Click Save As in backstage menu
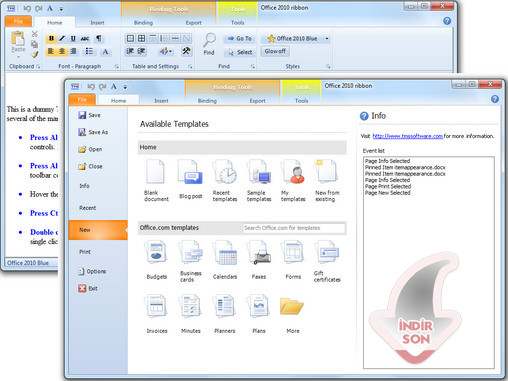The image size is (508, 381). (93, 132)
